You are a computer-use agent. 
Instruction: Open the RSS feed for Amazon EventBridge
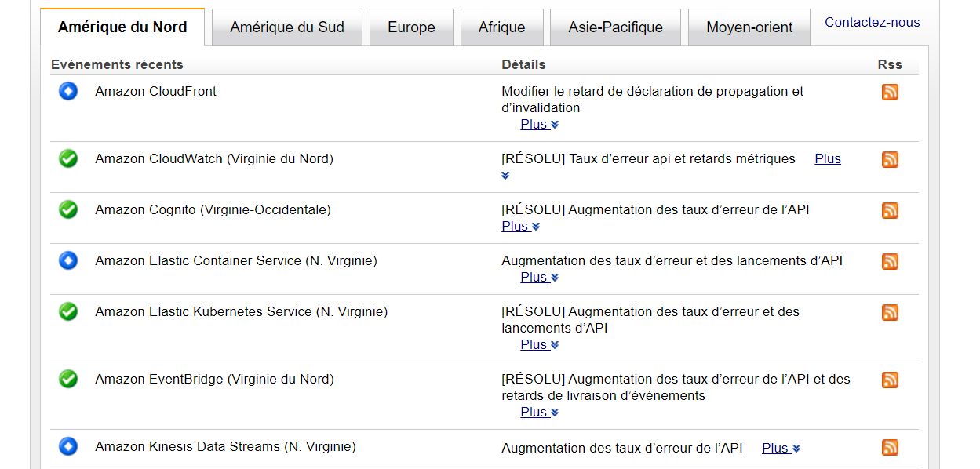point(890,380)
